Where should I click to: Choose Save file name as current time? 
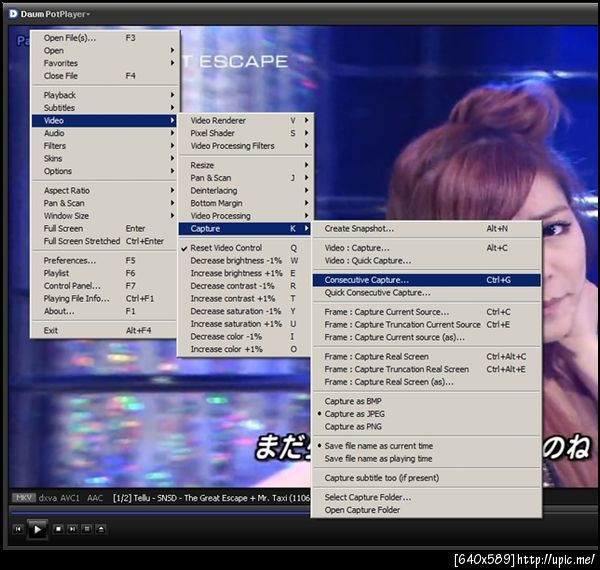pyautogui.click(x=378, y=446)
